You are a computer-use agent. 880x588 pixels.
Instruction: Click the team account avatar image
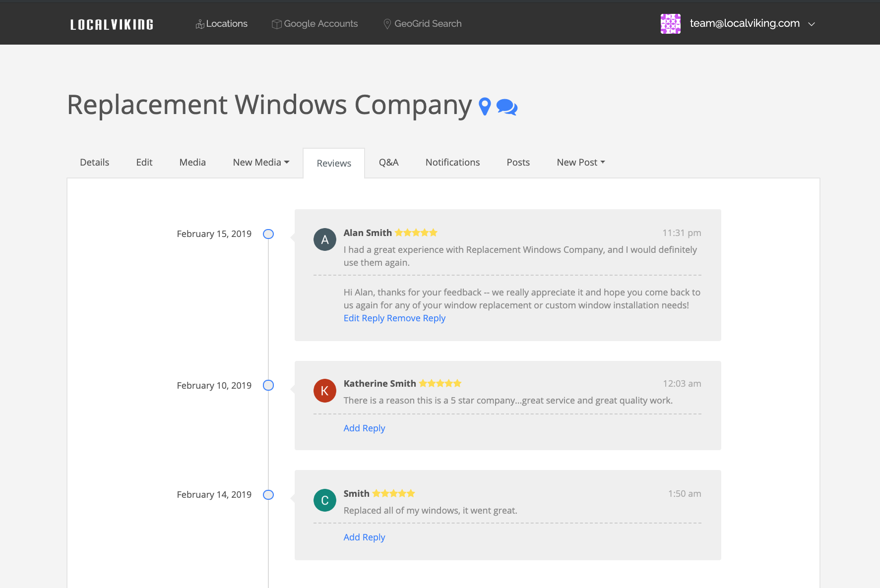point(670,23)
